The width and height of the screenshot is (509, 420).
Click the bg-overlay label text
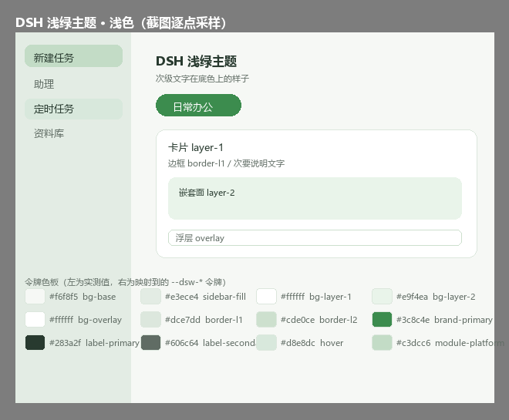click(x=99, y=320)
